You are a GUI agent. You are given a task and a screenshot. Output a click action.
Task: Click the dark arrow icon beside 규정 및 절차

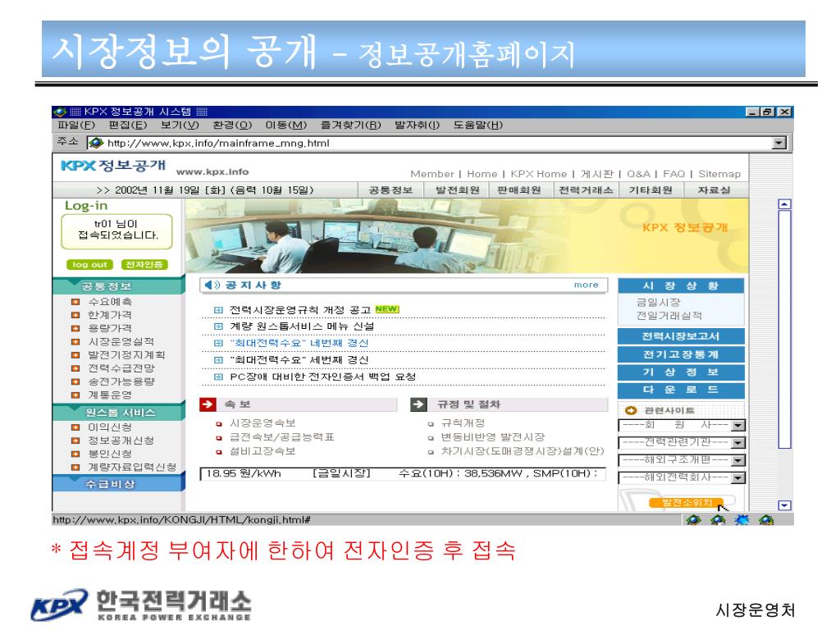(418, 404)
